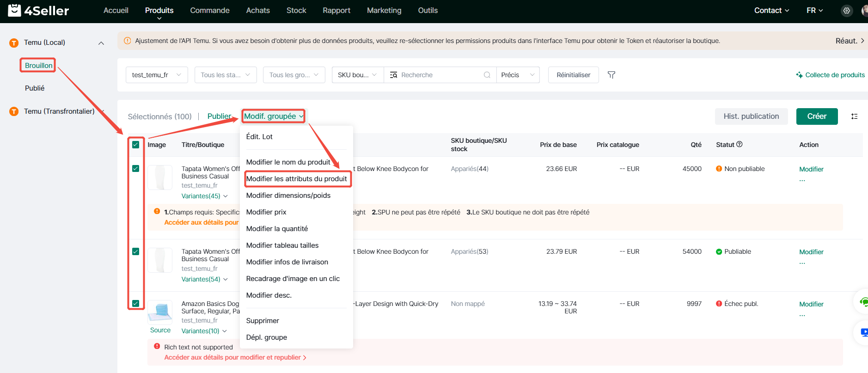Click the Temu (Local) orange icon
This screenshot has height=373, width=868.
14,43
